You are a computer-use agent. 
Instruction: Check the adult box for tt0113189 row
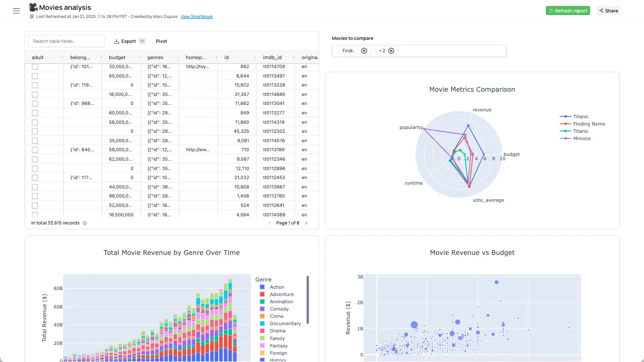(x=35, y=150)
